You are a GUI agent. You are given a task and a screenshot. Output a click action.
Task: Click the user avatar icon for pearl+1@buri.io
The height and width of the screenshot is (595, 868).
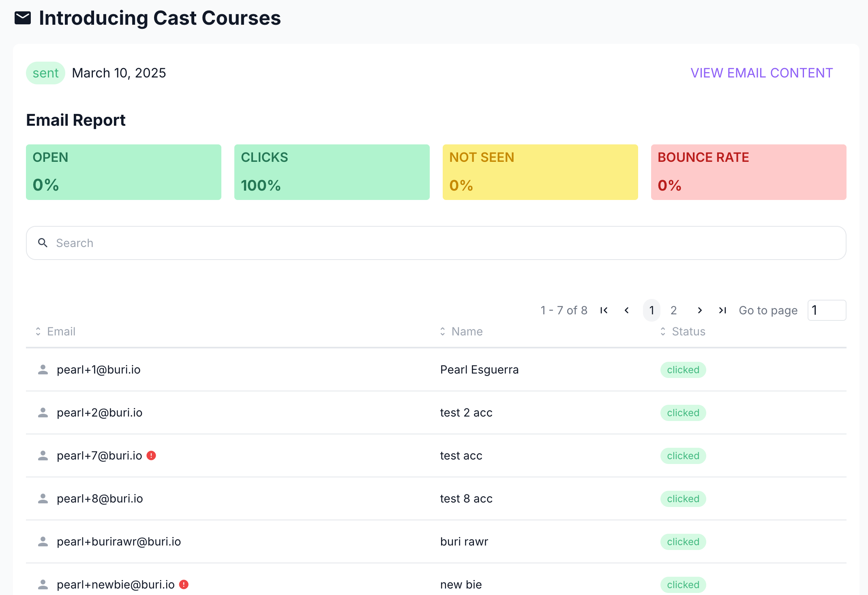43,369
